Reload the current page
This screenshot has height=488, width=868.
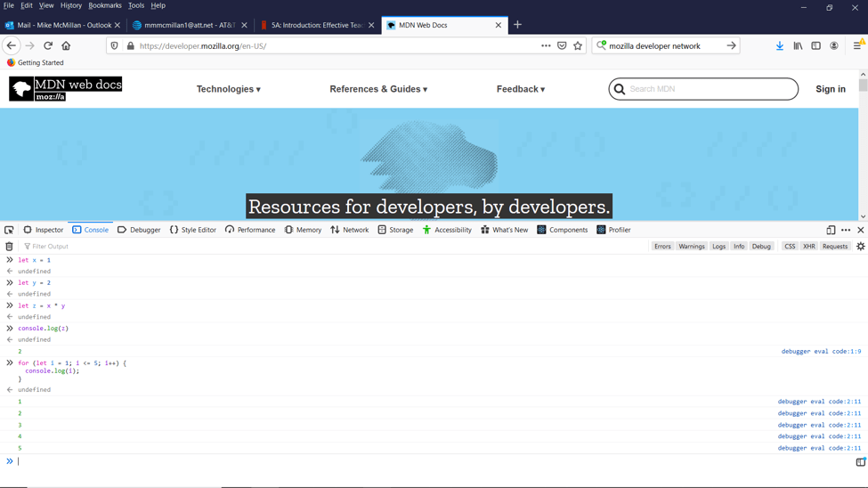pyautogui.click(x=48, y=46)
